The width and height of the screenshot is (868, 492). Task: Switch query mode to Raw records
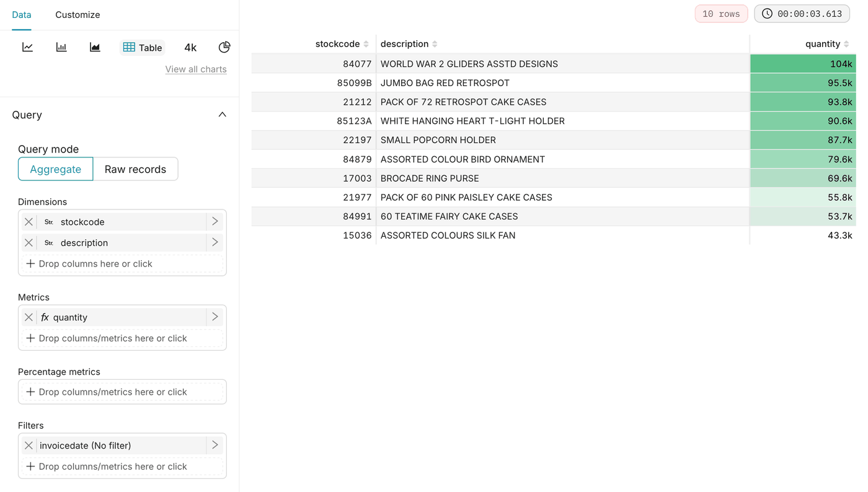(x=135, y=169)
